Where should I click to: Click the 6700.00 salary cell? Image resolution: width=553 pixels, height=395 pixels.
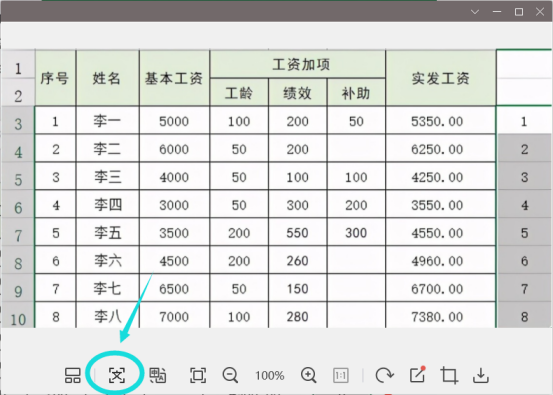pyautogui.click(x=441, y=288)
